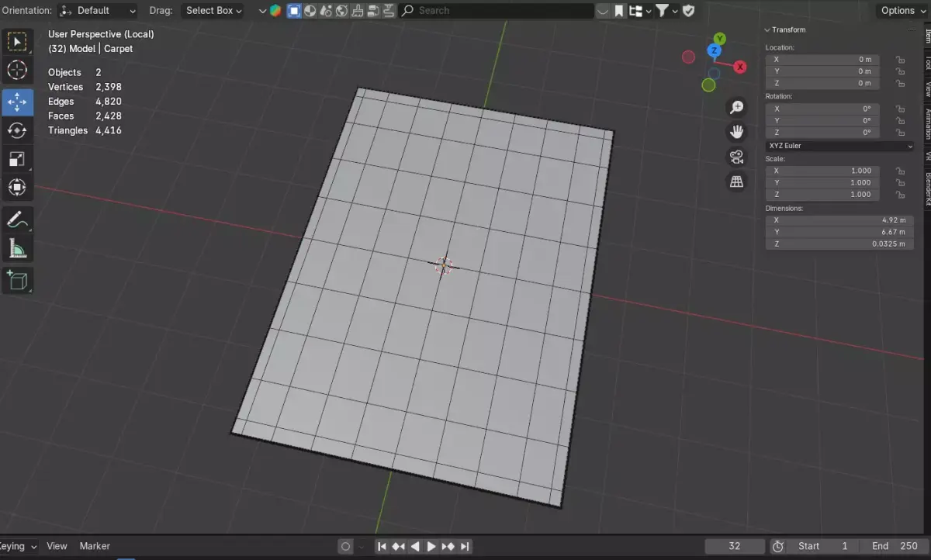Viewport: 931px width, 560px height.
Task: Toggle lock on Location Y
Action: tap(900, 71)
